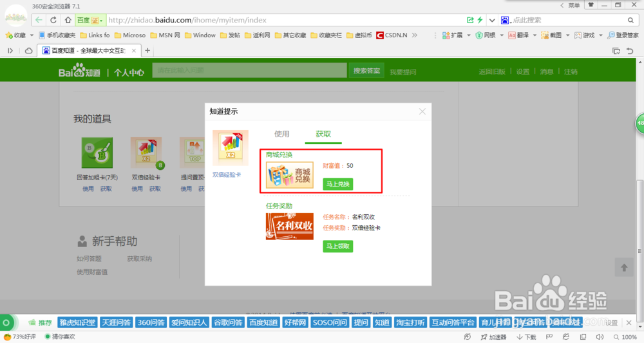Switch to the 获取 tab in dialog

click(x=323, y=134)
